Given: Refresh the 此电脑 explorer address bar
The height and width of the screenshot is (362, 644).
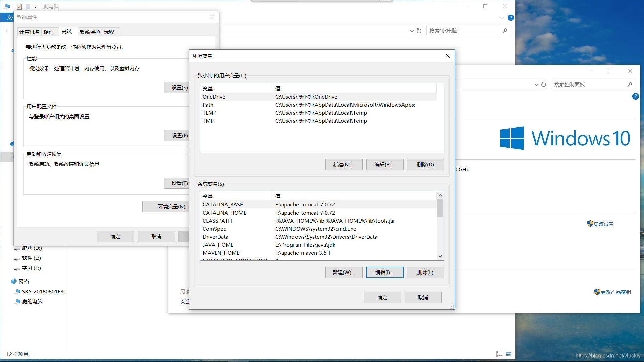Looking at the screenshot, I should tap(419, 31).
